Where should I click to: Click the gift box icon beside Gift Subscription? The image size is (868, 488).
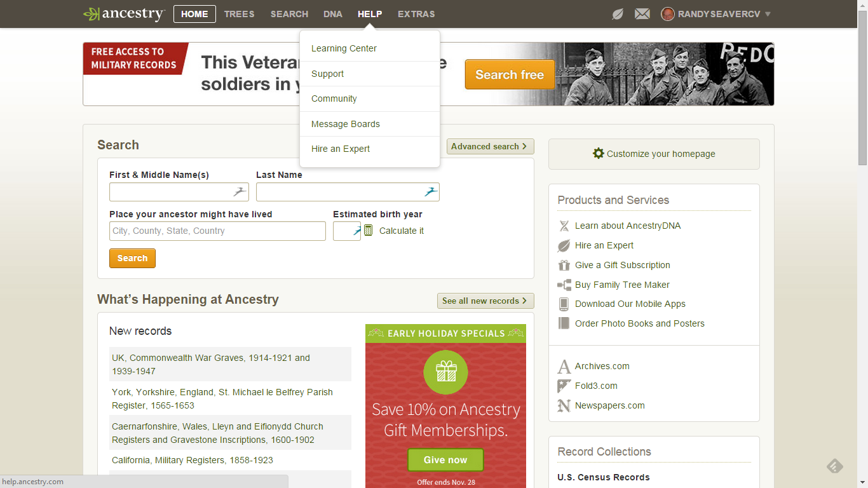(x=564, y=265)
